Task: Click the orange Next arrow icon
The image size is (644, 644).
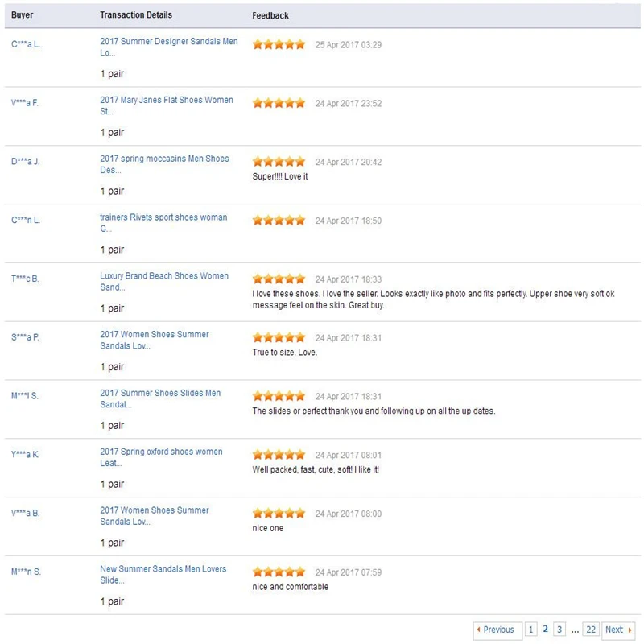Action: click(630, 630)
